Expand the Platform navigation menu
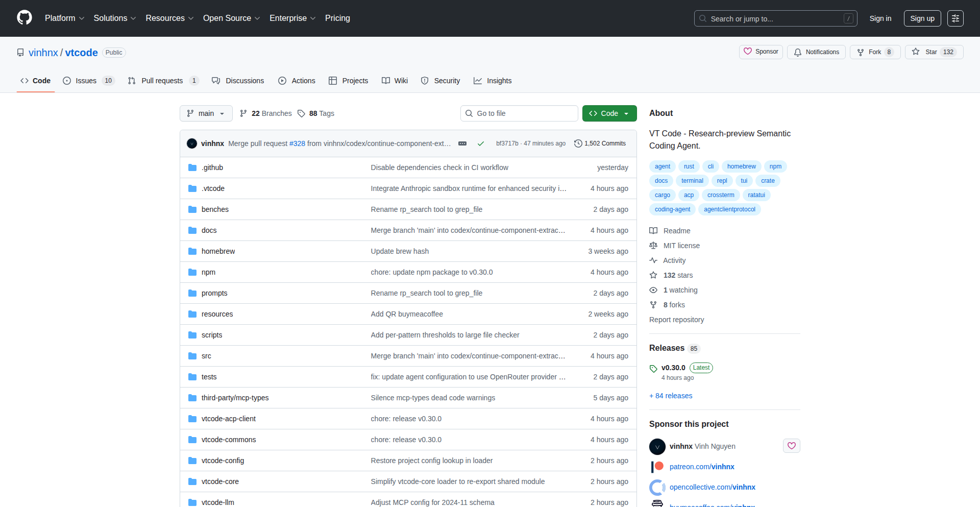Screen dimensions: 980x507 pyautogui.click(x=64, y=18)
